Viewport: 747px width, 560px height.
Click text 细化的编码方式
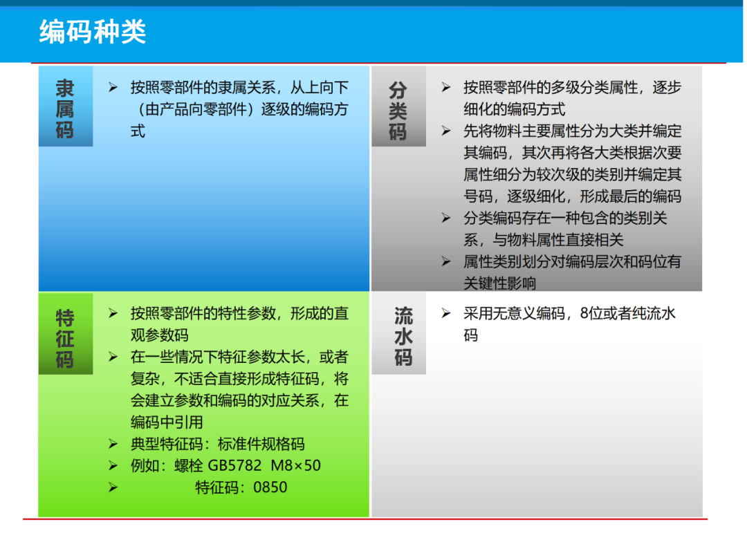click(x=515, y=109)
